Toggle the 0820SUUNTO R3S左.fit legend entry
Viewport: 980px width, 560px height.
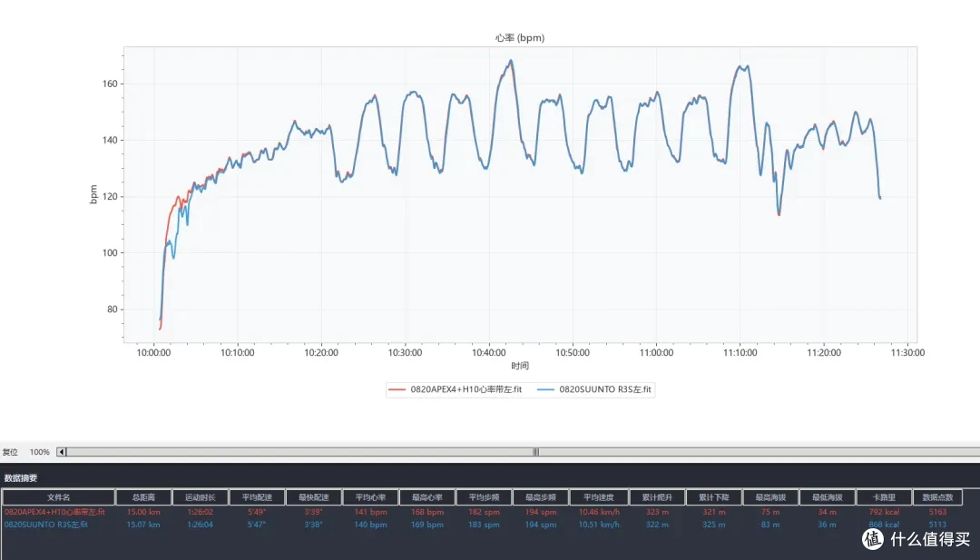[x=593, y=389]
